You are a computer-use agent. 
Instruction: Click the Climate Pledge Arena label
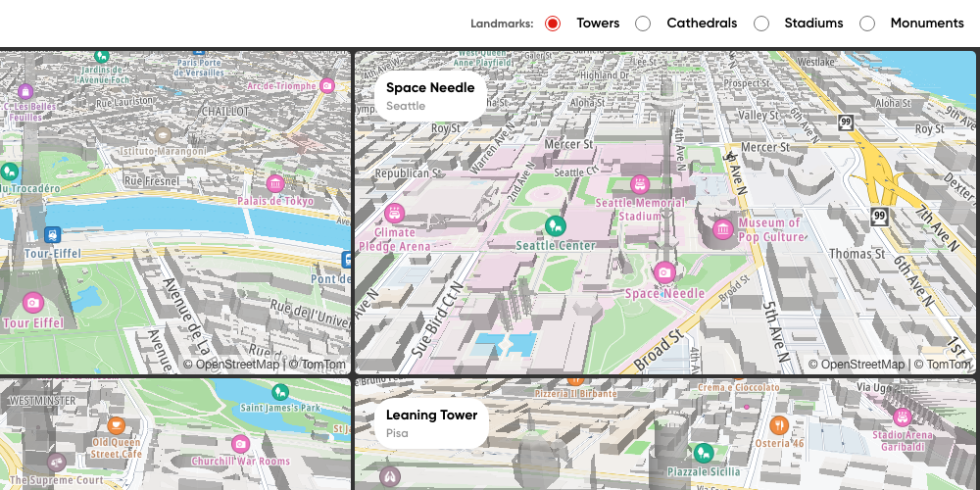(x=394, y=239)
